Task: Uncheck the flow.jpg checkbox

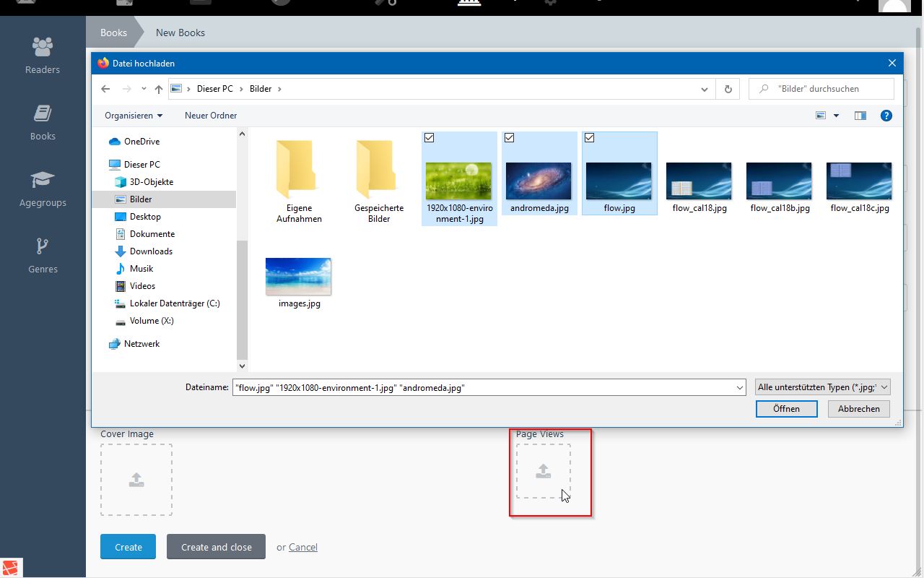Action: [589, 138]
